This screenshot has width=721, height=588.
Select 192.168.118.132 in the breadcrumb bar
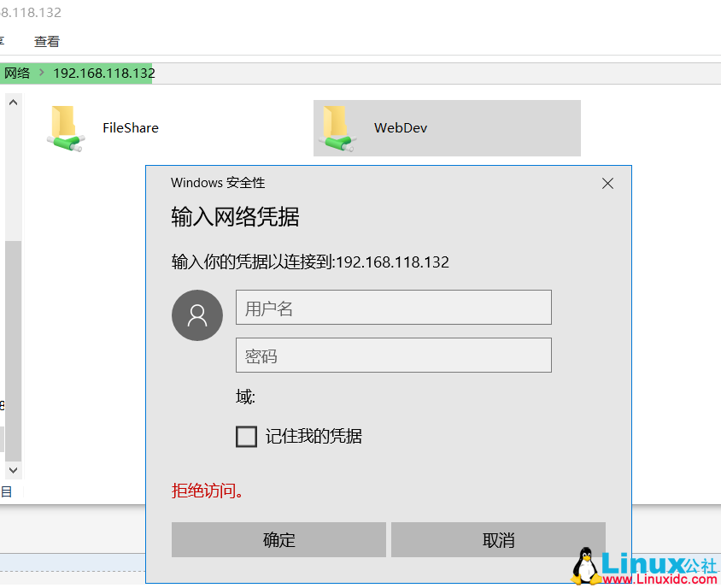103,73
